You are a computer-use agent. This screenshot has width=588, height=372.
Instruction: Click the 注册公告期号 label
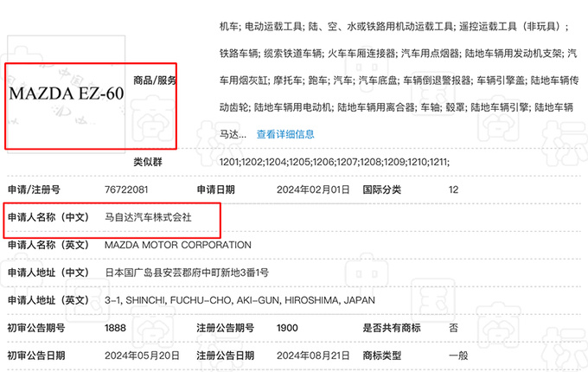tap(226, 328)
